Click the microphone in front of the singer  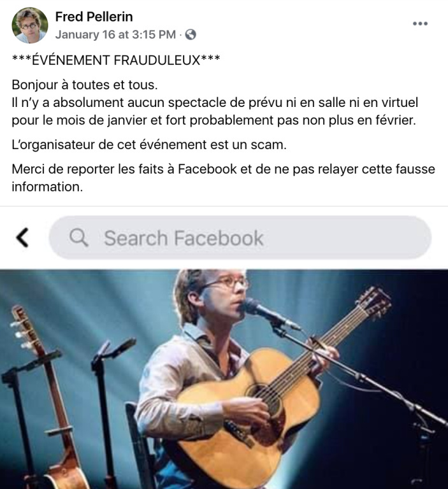pyautogui.click(x=261, y=311)
